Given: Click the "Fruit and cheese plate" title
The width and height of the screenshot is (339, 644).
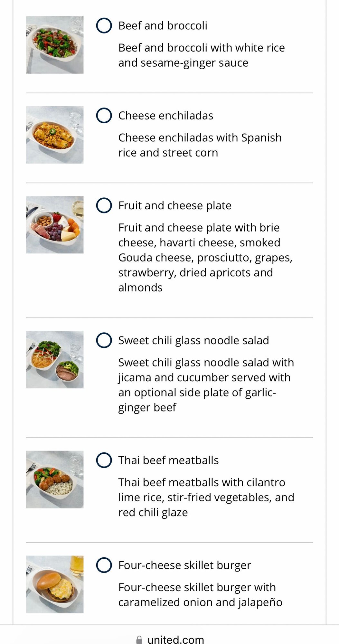Looking at the screenshot, I should point(175,205).
